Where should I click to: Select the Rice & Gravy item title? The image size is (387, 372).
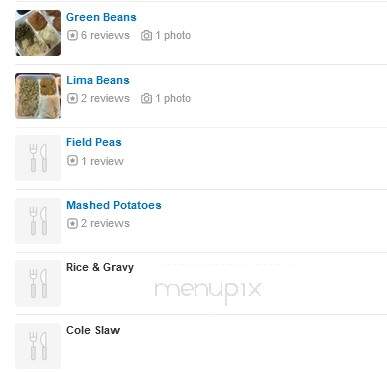100,267
